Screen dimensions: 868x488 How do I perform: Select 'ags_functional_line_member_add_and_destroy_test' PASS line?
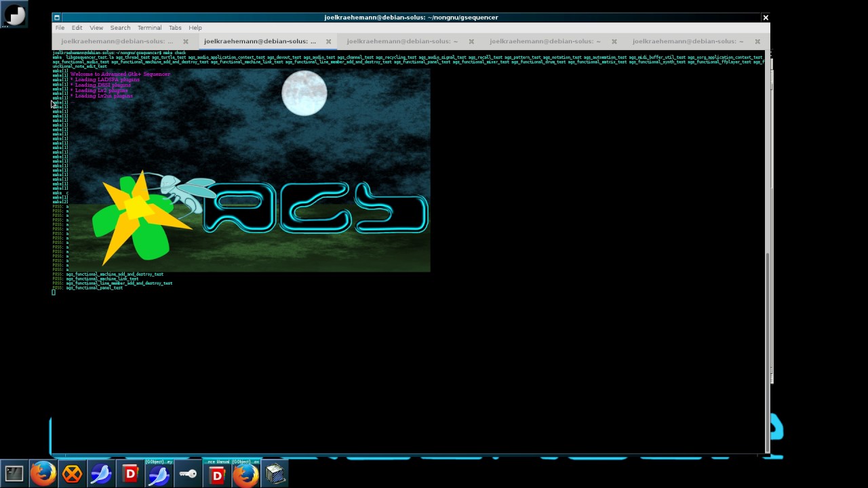[x=113, y=283]
